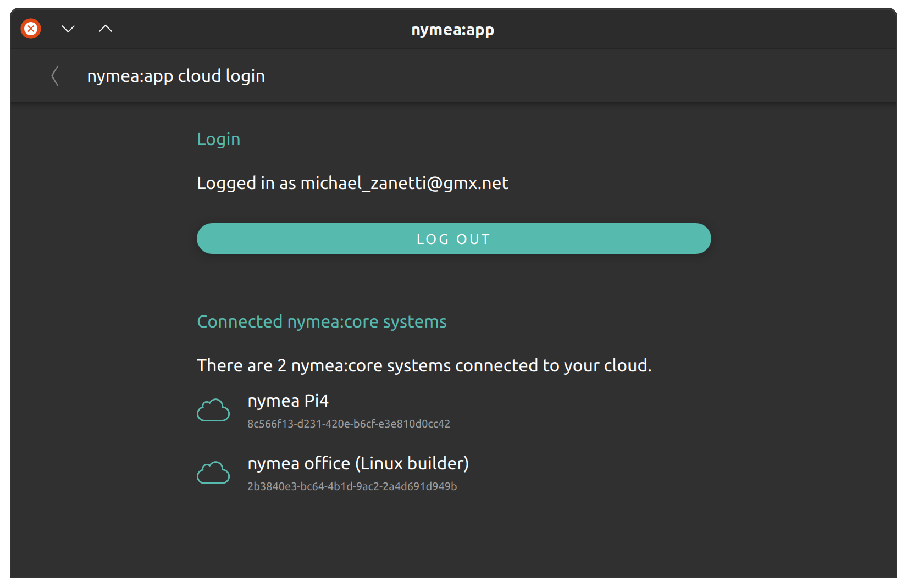The width and height of the screenshot is (907, 588).
Task: Click the nymea:app window title text
Action: click(453, 30)
